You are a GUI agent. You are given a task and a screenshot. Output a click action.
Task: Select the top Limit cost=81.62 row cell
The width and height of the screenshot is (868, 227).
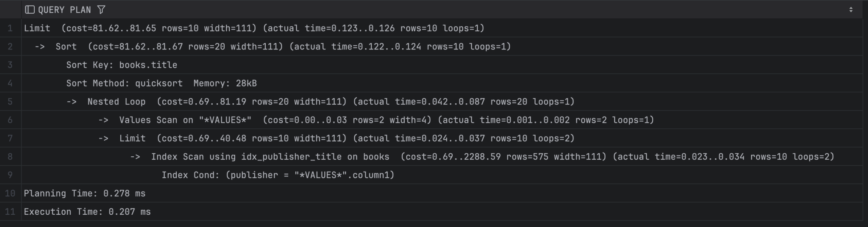click(x=253, y=28)
